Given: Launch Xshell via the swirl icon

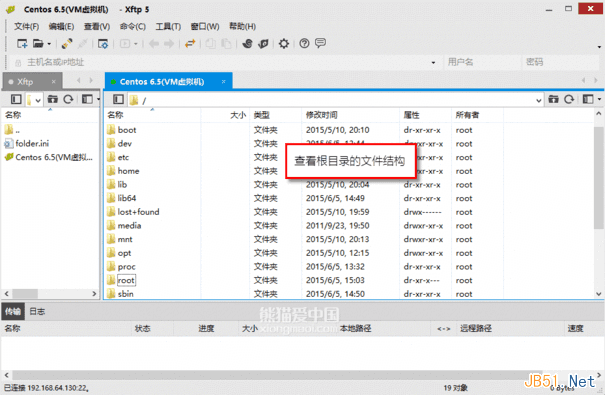Looking at the screenshot, I should pos(247,44).
